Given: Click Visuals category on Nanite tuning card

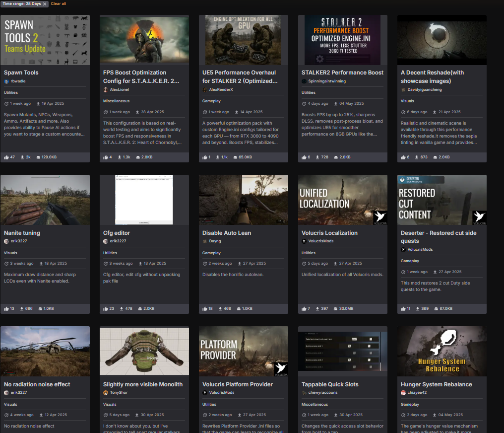Looking at the screenshot, I should 10,253.
